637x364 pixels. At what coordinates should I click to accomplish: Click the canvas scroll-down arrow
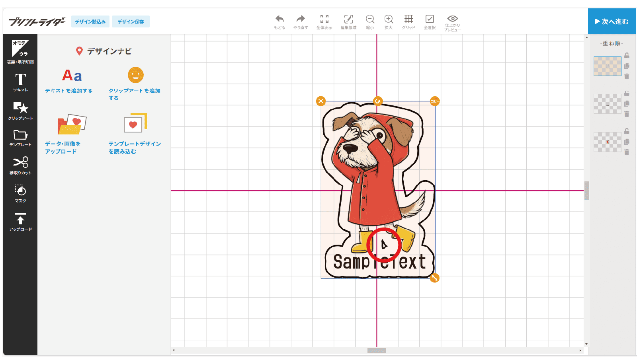pos(586,344)
